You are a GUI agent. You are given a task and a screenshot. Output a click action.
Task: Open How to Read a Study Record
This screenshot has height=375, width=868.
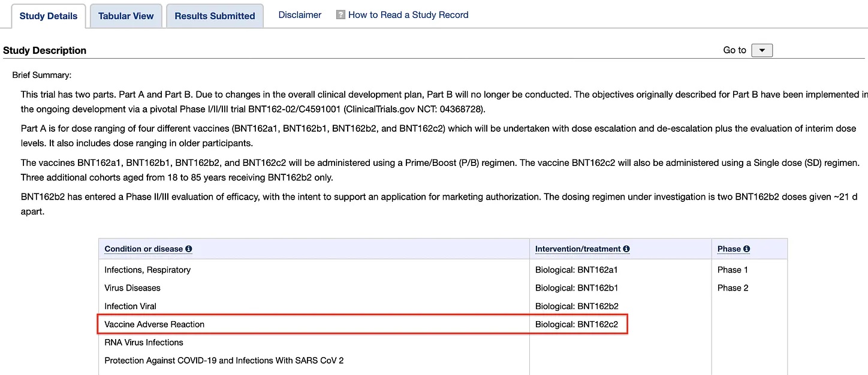(408, 15)
